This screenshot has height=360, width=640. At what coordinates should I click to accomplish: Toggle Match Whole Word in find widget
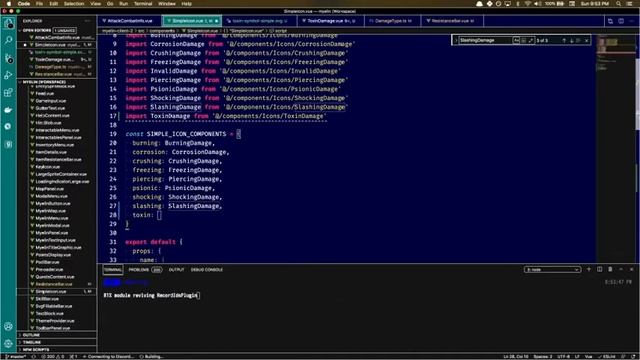point(524,40)
